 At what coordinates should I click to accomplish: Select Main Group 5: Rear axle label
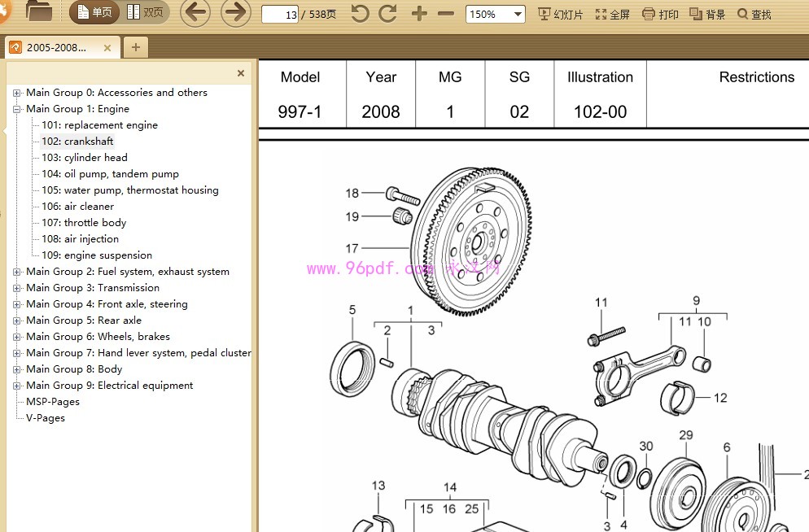(84, 321)
